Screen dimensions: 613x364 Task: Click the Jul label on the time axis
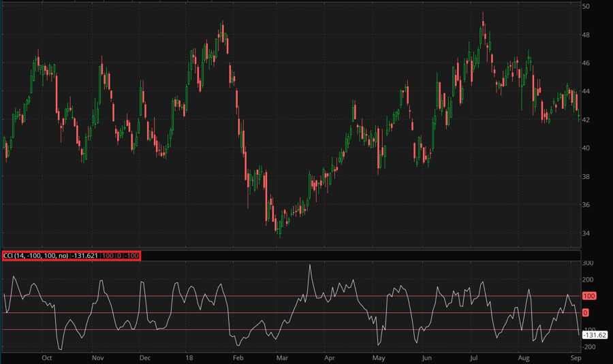click(474, 357)
